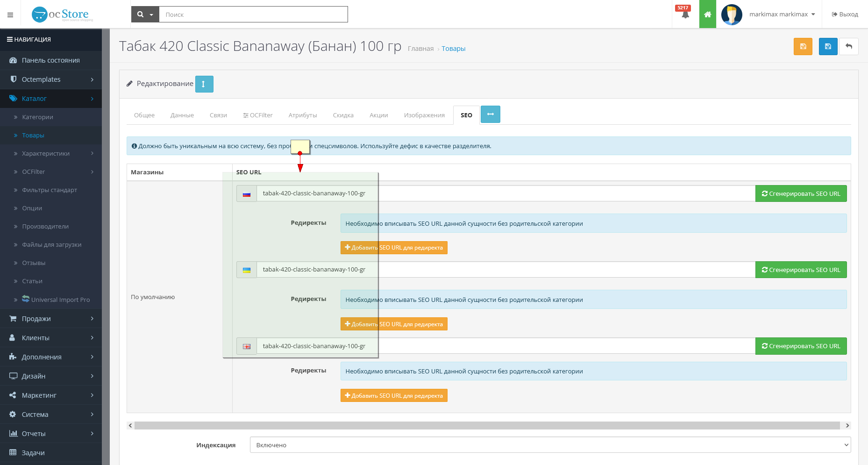Click first Сгенерировать SEO URL button

tap(801, 193)
